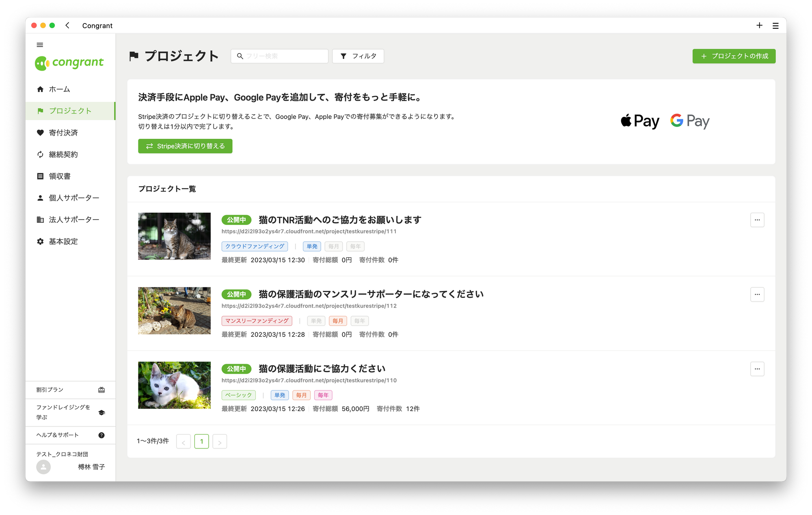Collapse sidebar with hamburger menu icon
Viewport: 812px width, 515px height.
(x=40, y=45)
